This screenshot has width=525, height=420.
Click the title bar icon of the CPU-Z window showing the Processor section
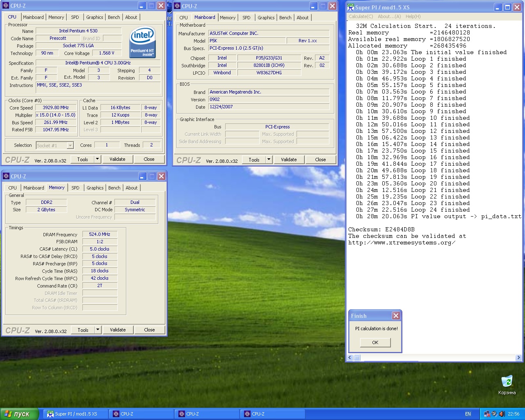[6, 6]
